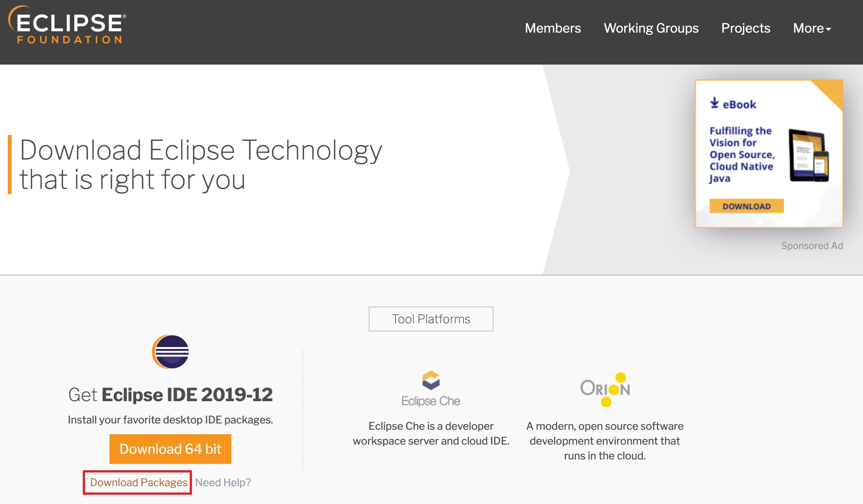This screenshot has width=863, height=504.
Task: Open the Download Packages link
Action: (139, 482)
